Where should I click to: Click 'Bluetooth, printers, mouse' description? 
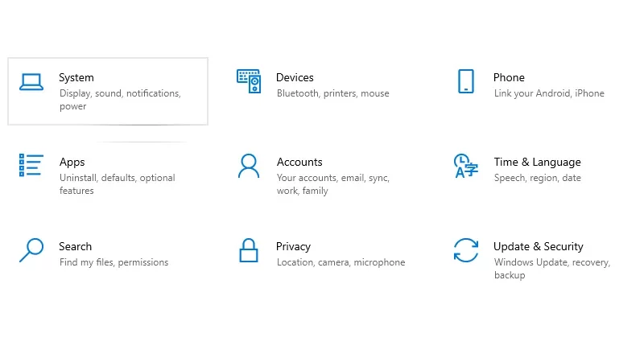coord(332,93)
